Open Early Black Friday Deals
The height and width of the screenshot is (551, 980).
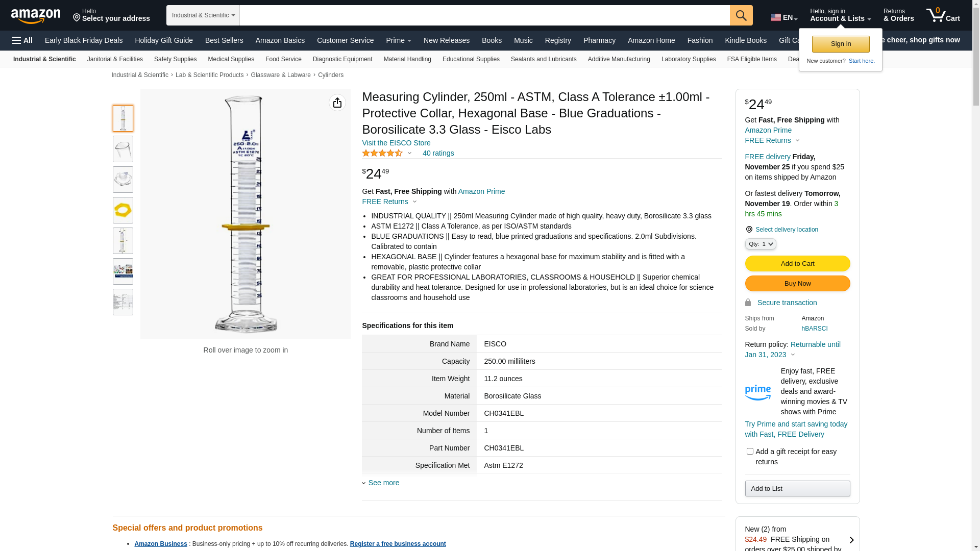point(84,40)
